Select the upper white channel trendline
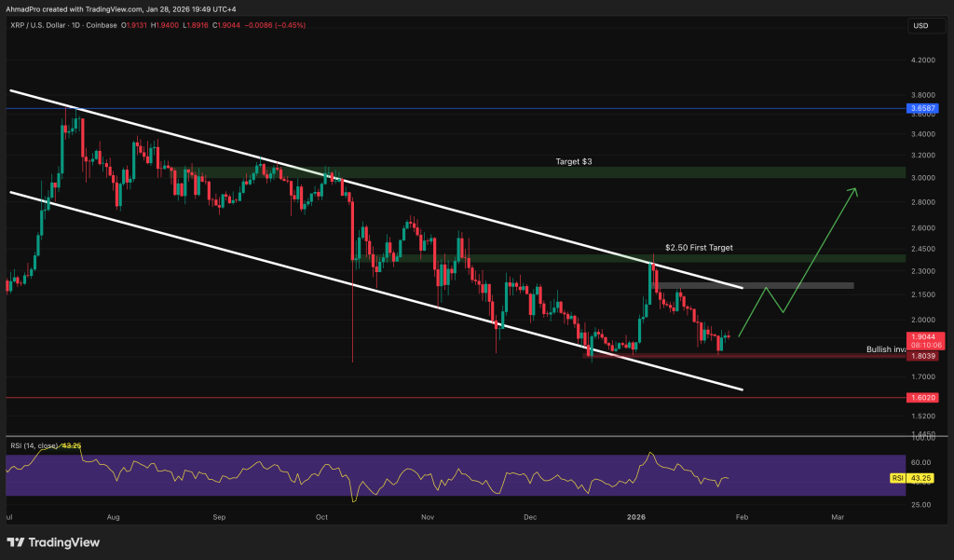954x560 pixels. tap(373, 187)
